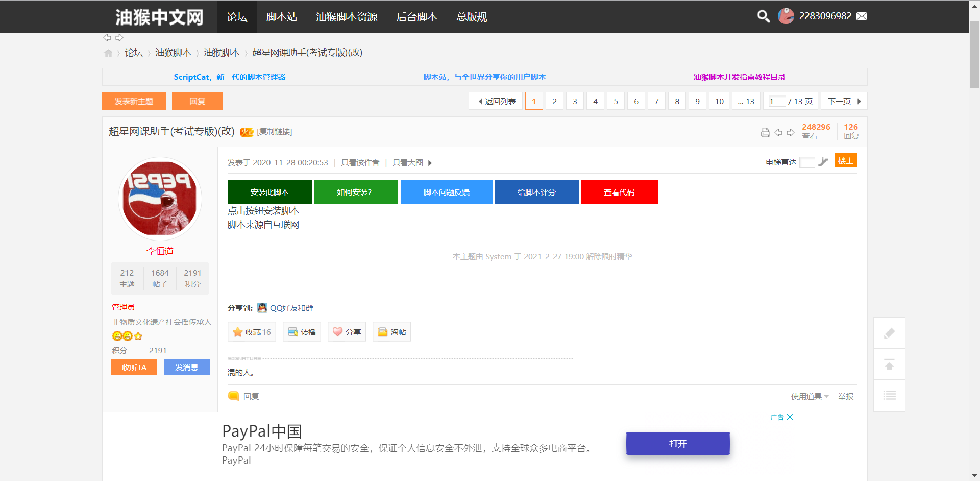Open the 使用道具 dropdown
Screen dimensions: 980x481
[x=810, y=396]
